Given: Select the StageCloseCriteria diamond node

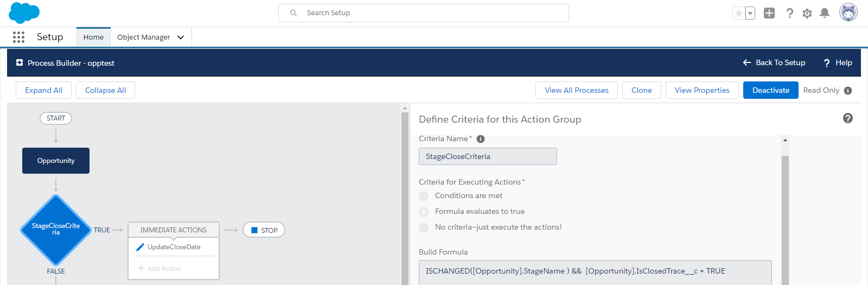Looking at the screenshot, I should (x=56, y=230).
